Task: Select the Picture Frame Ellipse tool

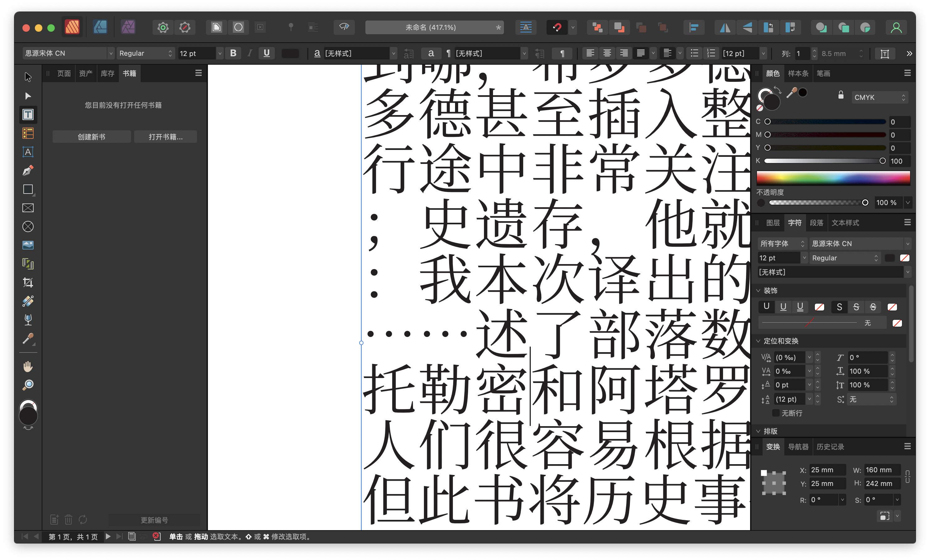Action: point(28,226)
